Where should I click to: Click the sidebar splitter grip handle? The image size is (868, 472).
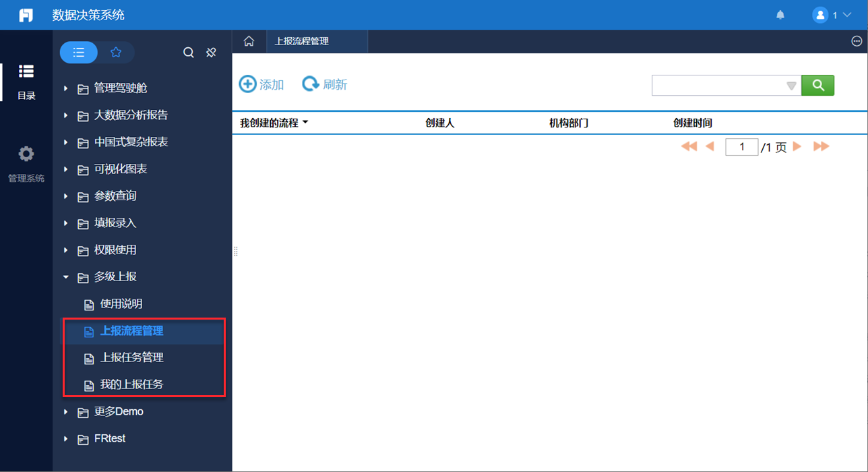[236, 251]
